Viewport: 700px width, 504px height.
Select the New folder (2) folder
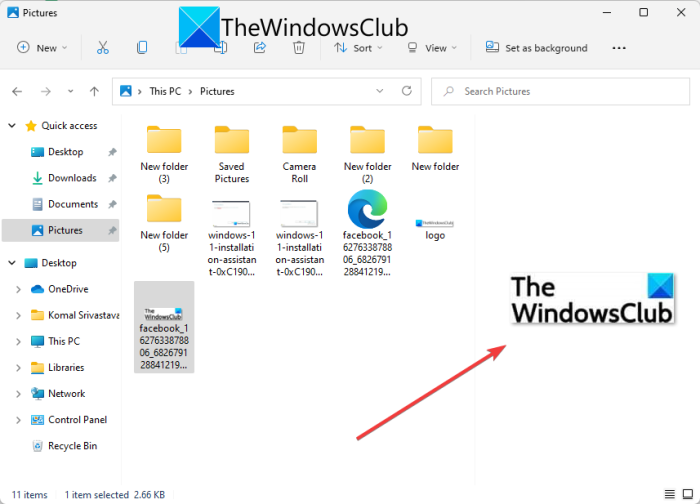tap(367, 154)
